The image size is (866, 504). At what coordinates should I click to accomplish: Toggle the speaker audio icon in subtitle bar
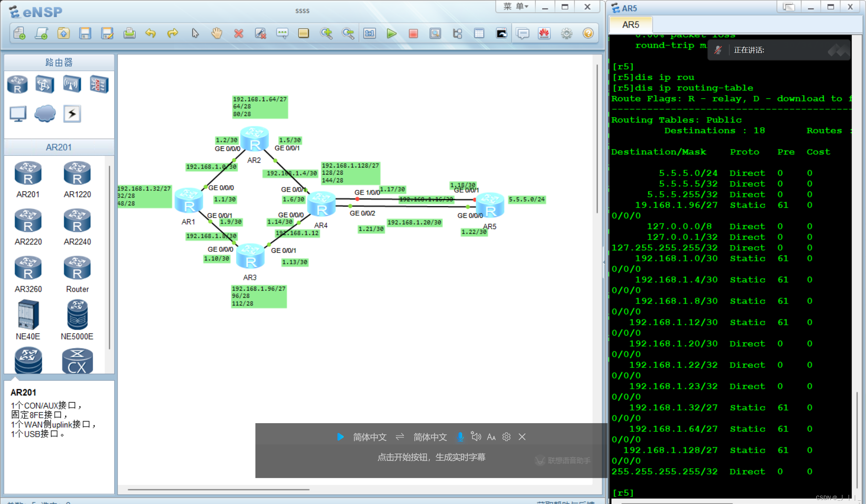(476, 437)
